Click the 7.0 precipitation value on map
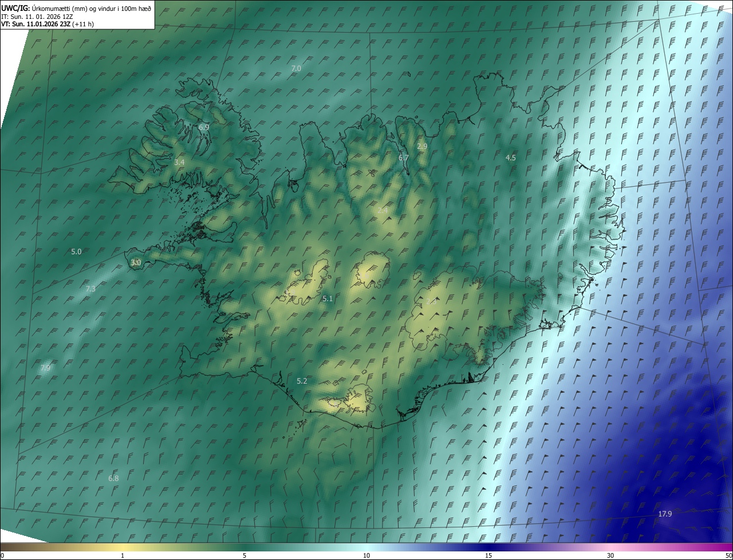This screenshot has height=560, width=733. [x=296, y=68]
